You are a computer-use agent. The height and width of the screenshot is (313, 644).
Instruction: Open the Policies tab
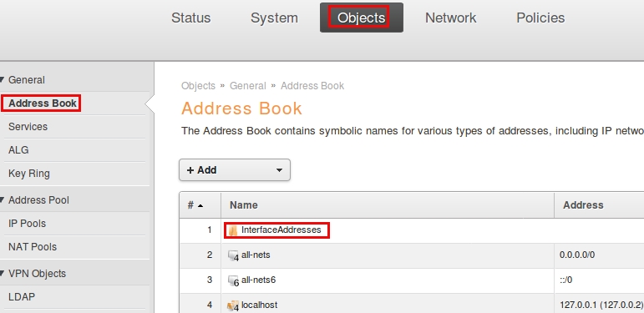pos(540,18)
